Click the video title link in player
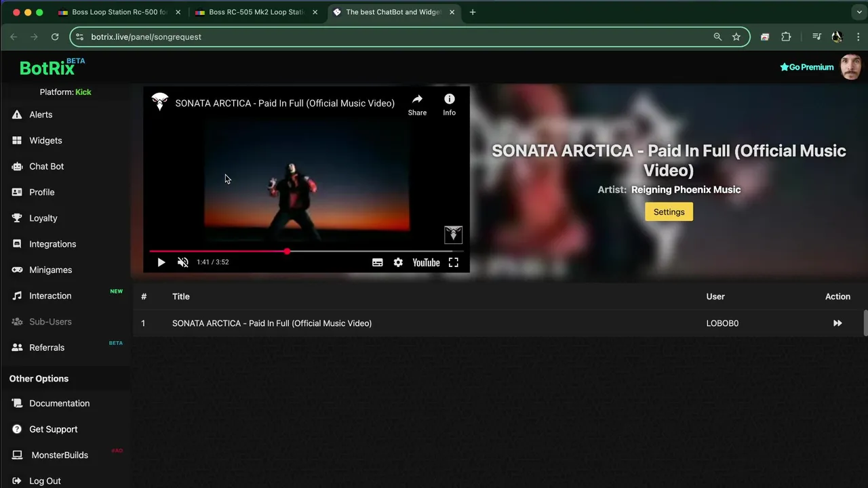Image resolution: width=868 pixels, height=488 pixels. (285, 103)
